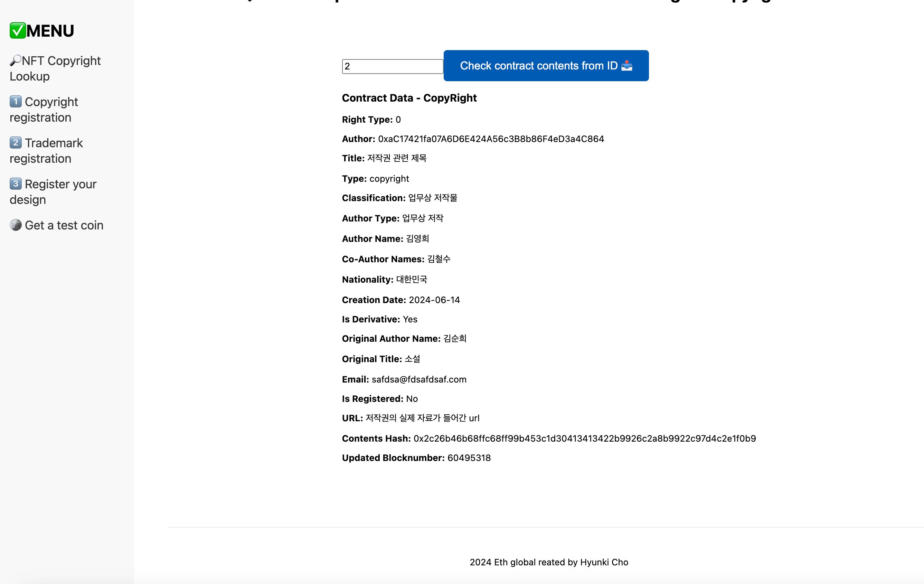Focus the contract ID input field
Viewport: 924px width, 584px height.
[x=393, y=66]
